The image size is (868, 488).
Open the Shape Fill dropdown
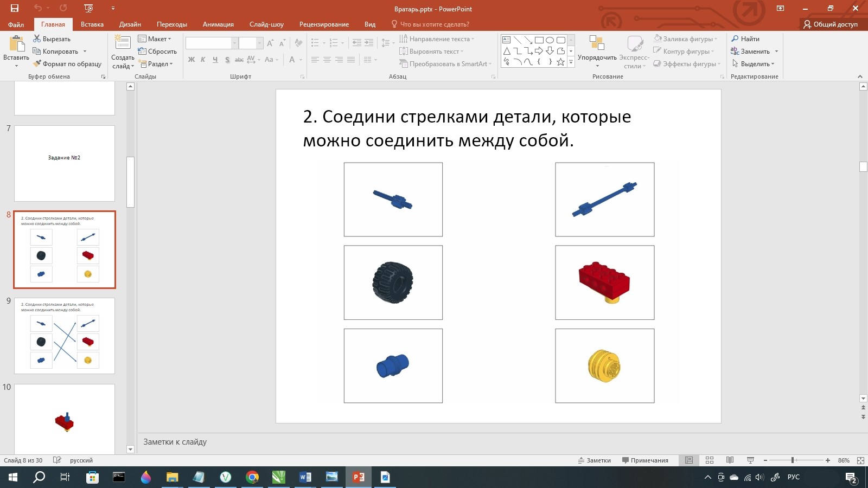tap(686, 39)
